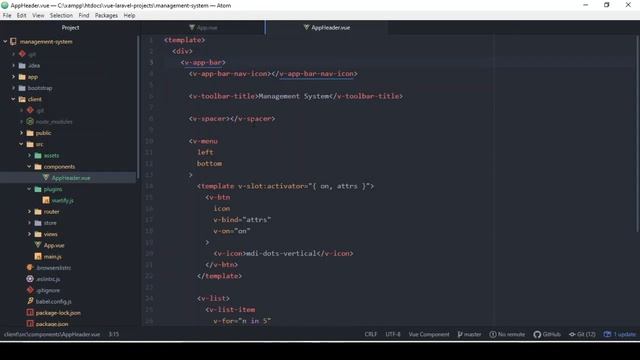Click No remote in status bar

coord(507,334)
